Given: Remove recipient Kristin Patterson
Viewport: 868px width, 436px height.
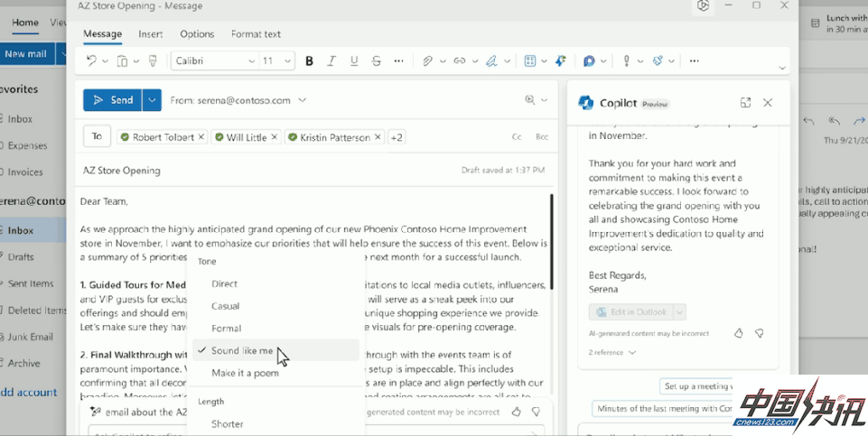Looking at the screenshot, I should pyautogui.click(x=378, y=136).
